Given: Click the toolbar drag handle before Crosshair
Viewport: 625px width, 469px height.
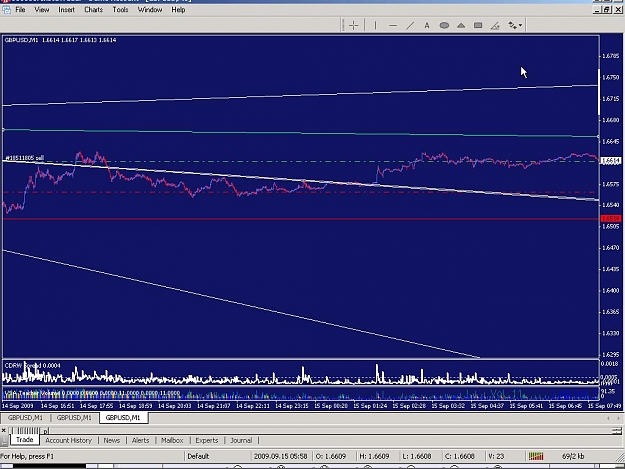Looking at the screenshot, I should click(x=342, y=26).
